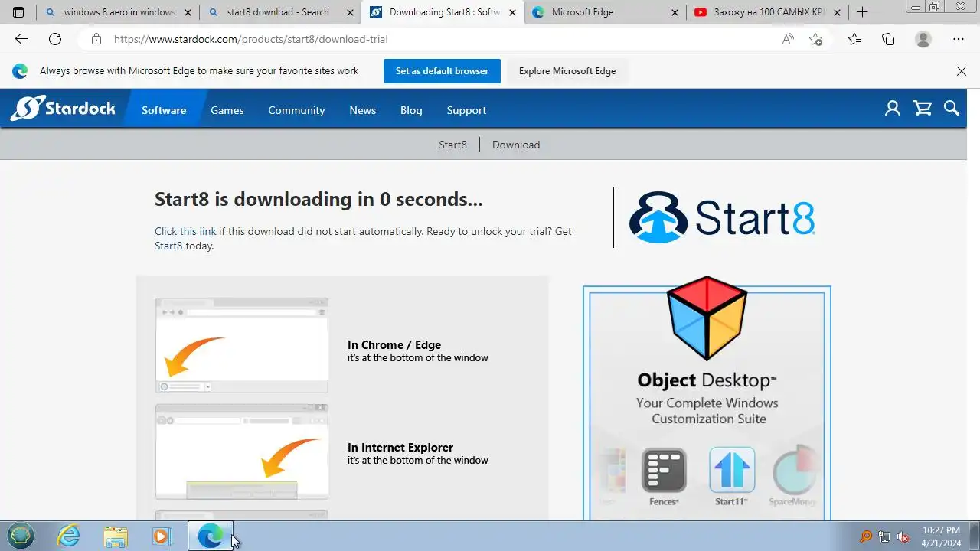Open the Support menu

[x=466, y=110]
